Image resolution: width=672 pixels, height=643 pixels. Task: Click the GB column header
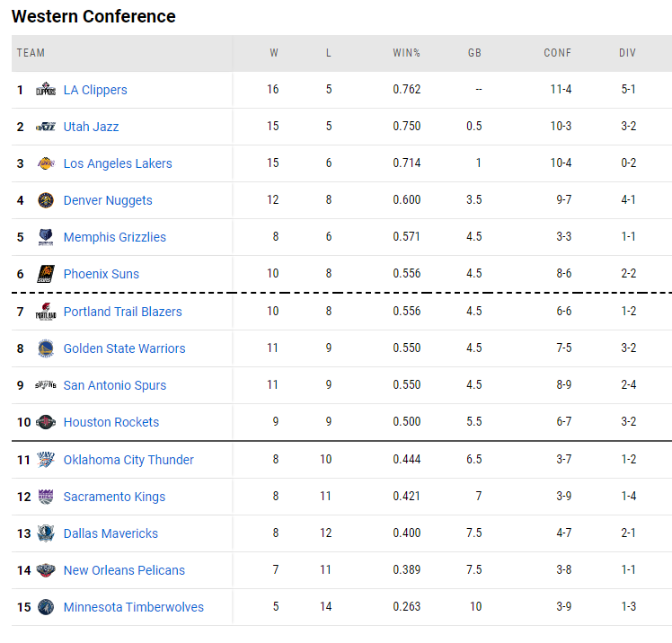click(474, 53)
